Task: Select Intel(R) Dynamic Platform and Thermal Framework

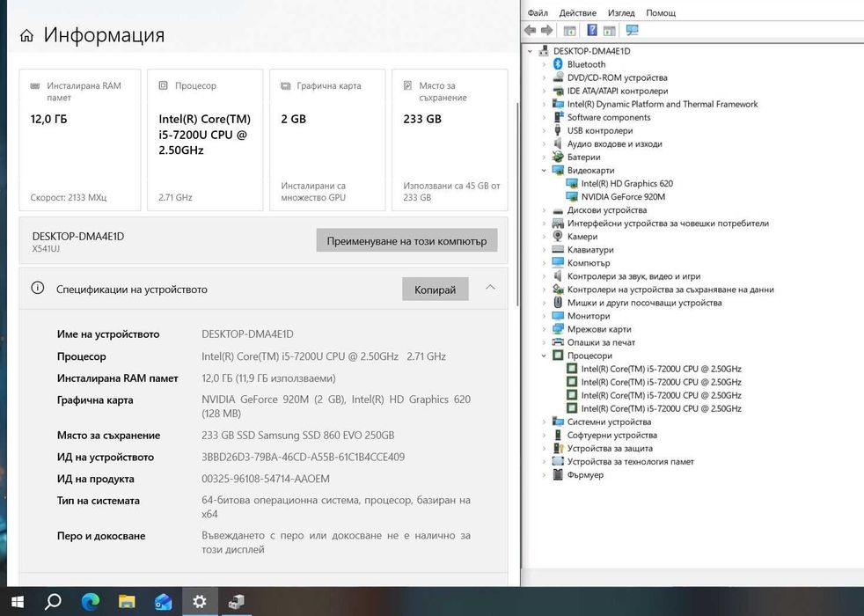Action: (x=663, y=104)
